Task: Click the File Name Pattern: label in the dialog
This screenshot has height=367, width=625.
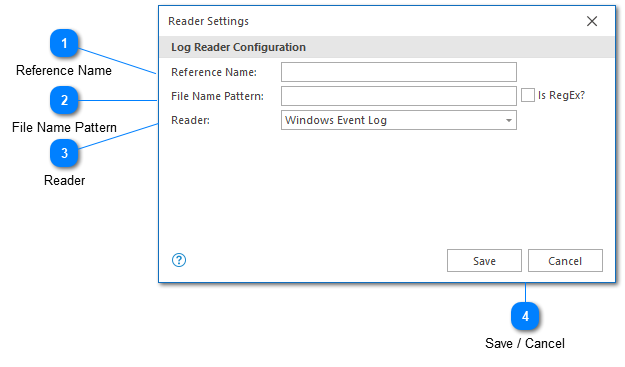Action: pyautogui.click(x=217, y=96)
